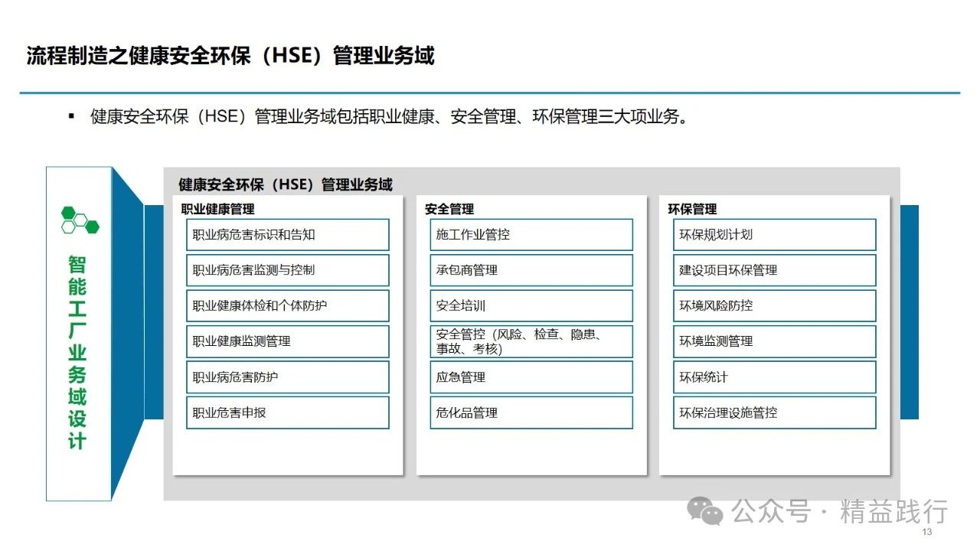Select the 环保治理设施管控 box

click(774, 412)
